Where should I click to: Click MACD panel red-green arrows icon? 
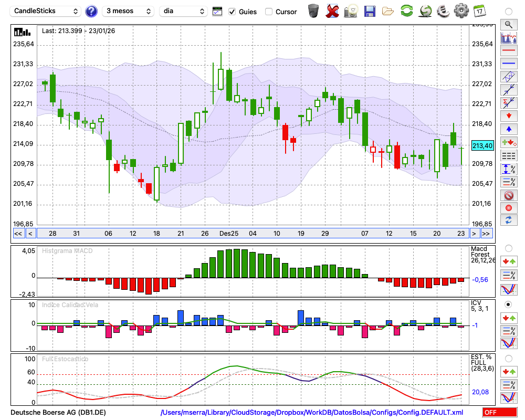coord(509,261)
